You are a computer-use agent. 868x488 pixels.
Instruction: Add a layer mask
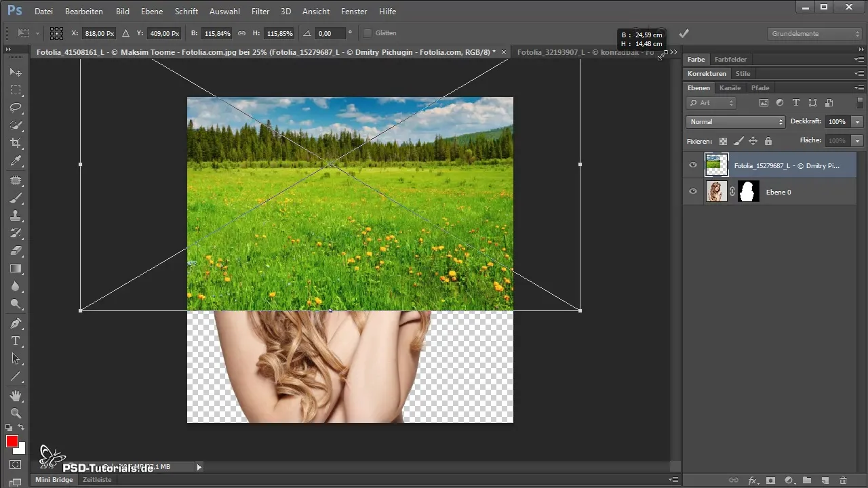tap(770, 480)
